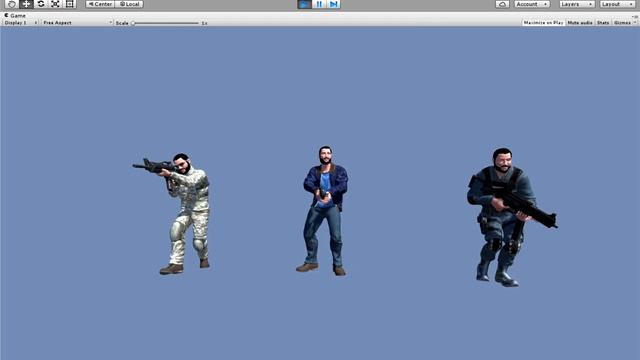The height and width of the screenshot is (360, 640).
Task: Toggle Gizmos in Game view
Action: (622, 23)
